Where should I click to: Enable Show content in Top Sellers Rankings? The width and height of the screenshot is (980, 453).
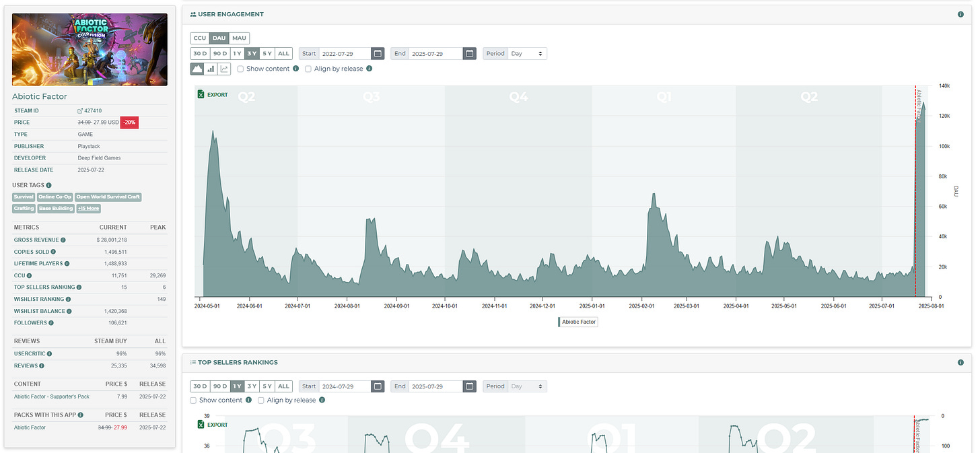[194, 400]
